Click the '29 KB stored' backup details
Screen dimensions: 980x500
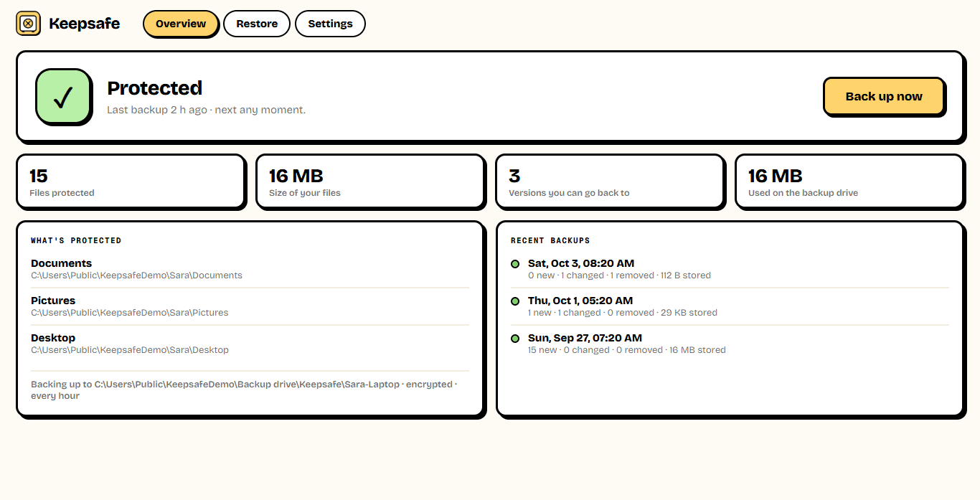pos(623,313)
